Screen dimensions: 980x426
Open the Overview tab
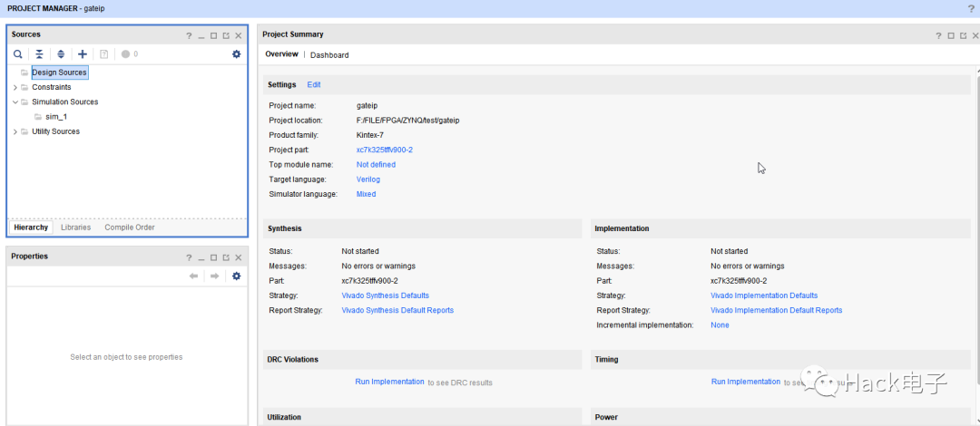tap(281, 54)
